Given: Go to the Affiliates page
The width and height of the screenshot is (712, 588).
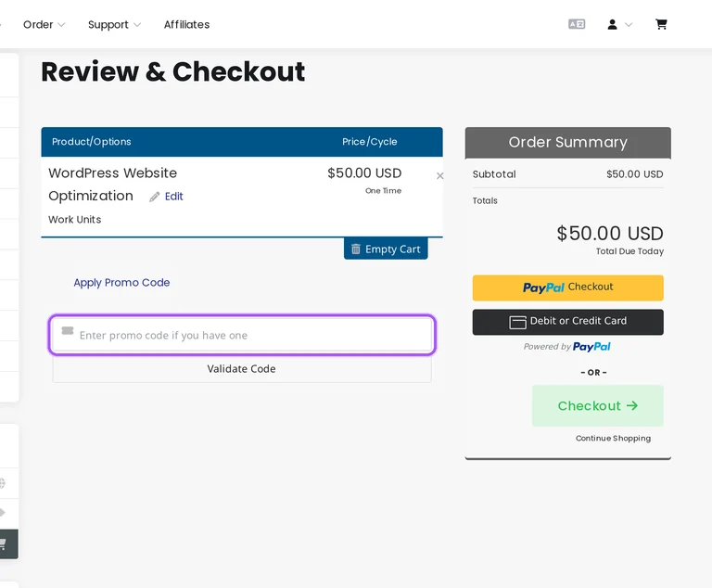Looking at the screenshot, I should click(186, 24).
